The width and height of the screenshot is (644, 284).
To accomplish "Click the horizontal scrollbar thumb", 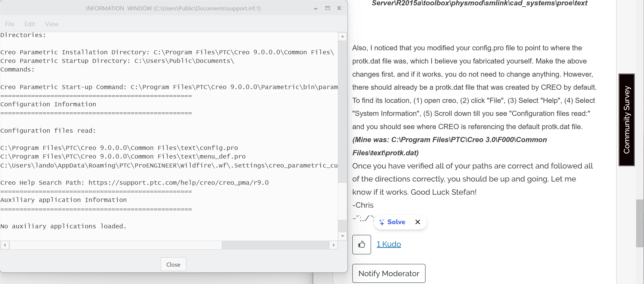I will point(116,245).
